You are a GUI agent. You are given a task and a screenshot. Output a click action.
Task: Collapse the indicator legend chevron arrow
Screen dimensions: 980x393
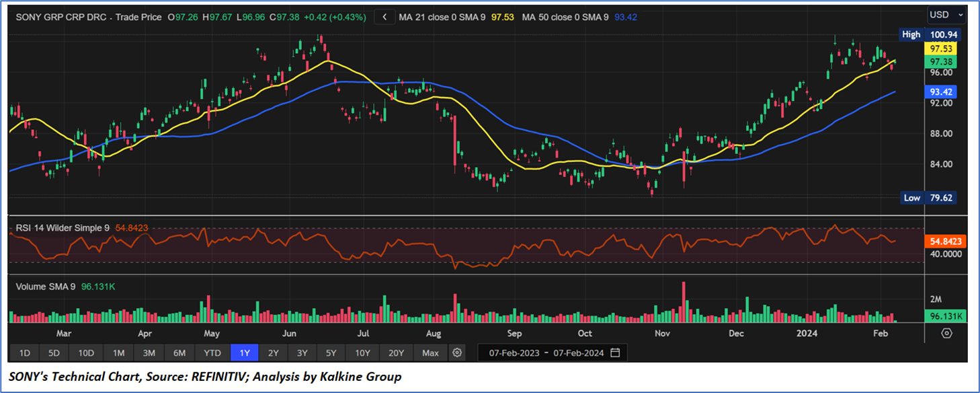pos(384,17)
